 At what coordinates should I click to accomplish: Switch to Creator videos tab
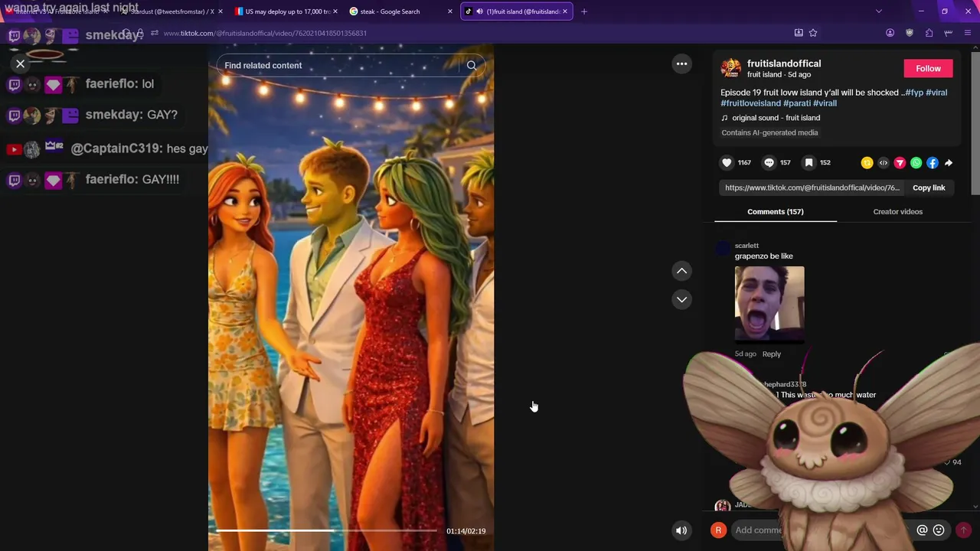[x=897, y=211]
